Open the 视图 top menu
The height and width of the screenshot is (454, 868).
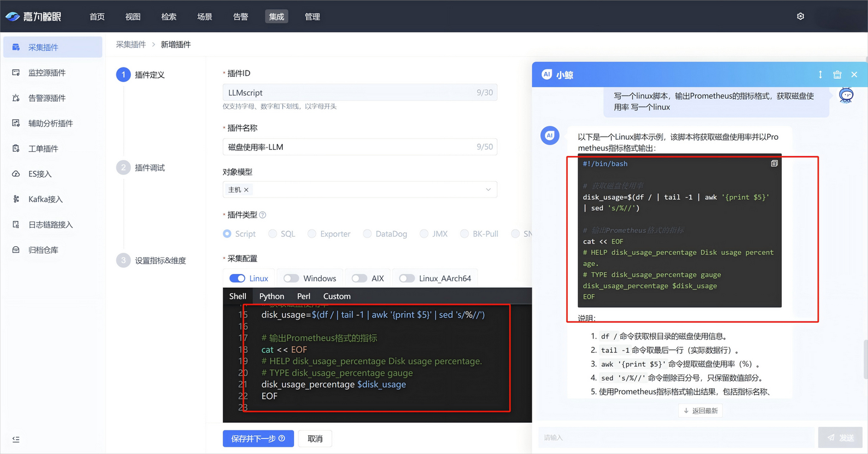point(133,16)
